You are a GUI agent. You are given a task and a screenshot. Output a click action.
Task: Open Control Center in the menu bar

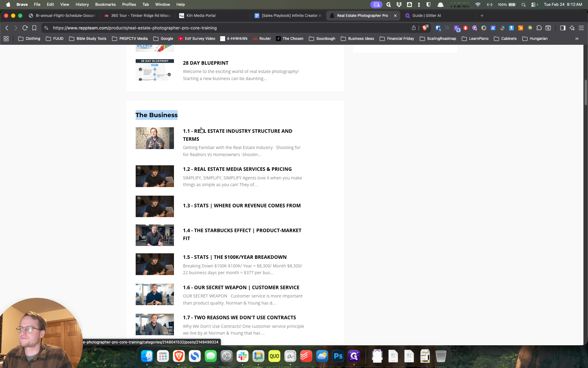(533, 5)
